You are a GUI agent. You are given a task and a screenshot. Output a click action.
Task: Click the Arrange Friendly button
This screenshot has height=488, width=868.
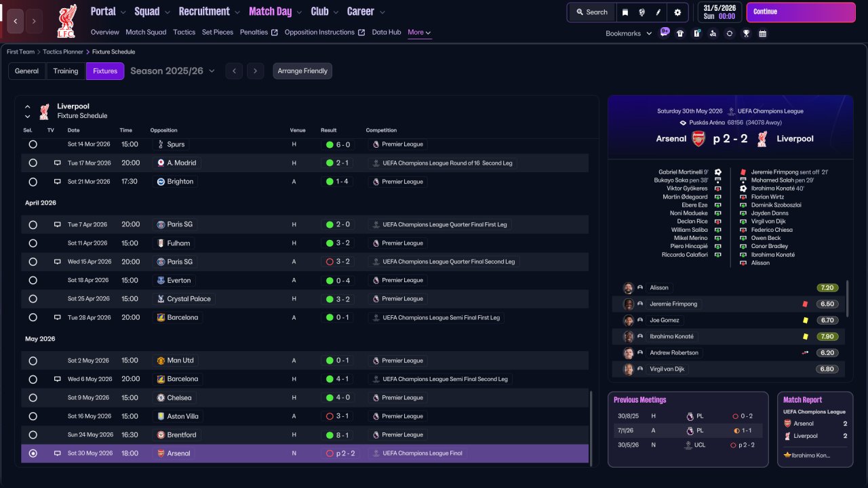(302, 70)
